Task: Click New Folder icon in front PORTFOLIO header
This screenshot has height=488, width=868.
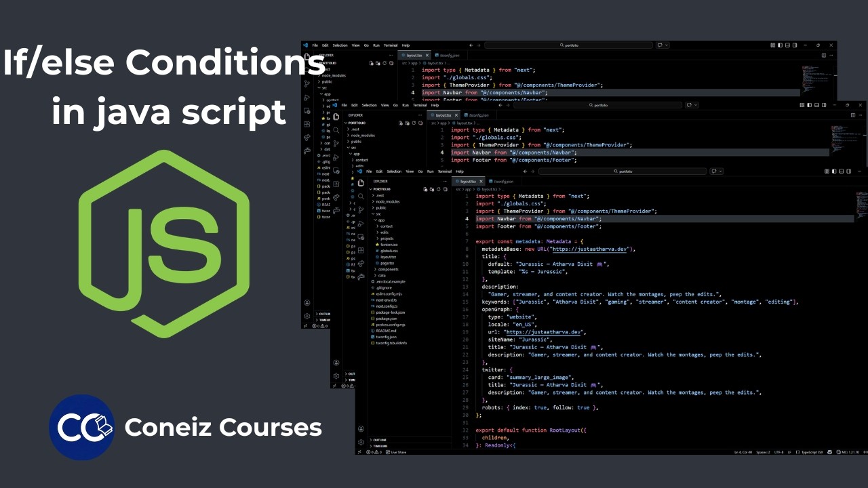Action: (432, 189)
